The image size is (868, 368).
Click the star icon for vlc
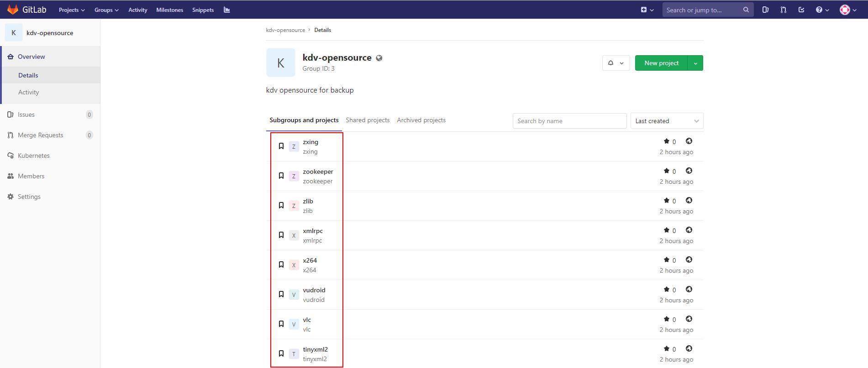coord(666,319)
